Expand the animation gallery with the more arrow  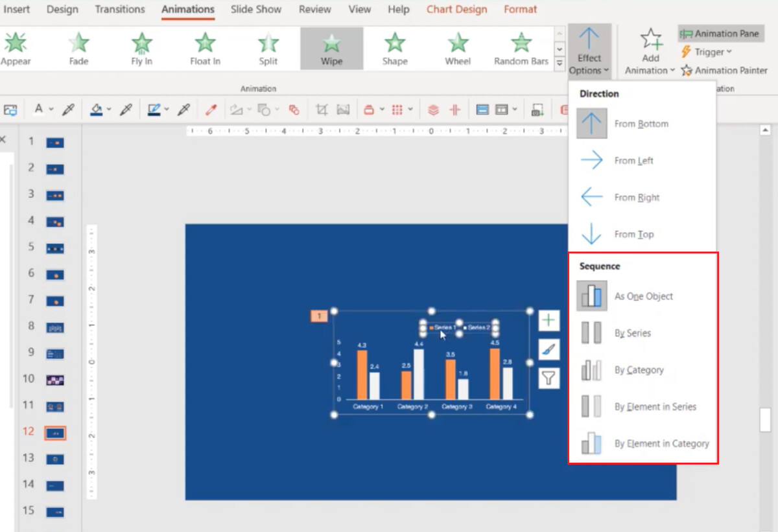[x=559, y=62]
